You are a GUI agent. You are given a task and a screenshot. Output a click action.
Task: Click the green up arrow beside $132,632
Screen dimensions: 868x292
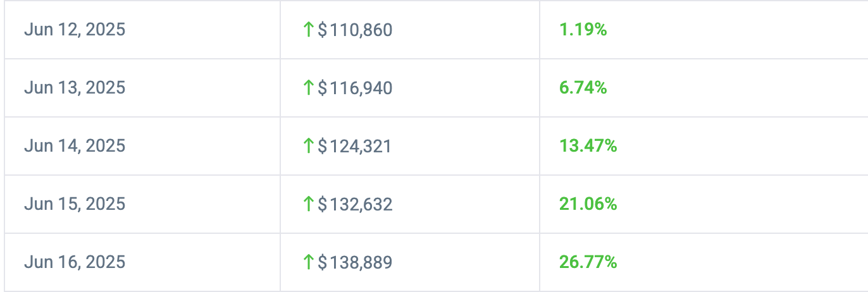tap(309, 204)
